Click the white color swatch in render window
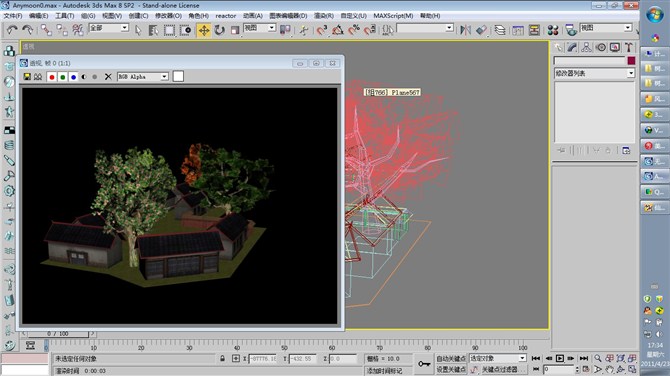The image size is (670, 376). (178, 76)
